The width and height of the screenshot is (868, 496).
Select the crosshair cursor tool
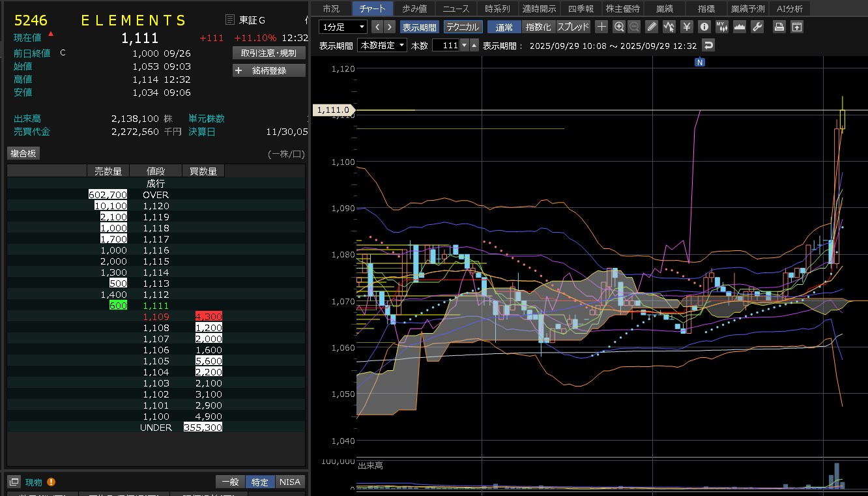601,27
